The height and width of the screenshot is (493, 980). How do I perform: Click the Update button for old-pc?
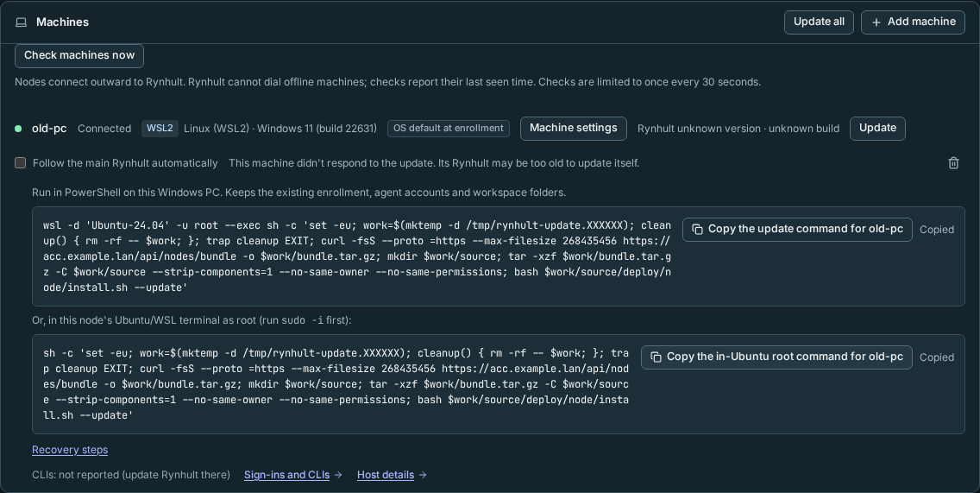coord(877,129)
